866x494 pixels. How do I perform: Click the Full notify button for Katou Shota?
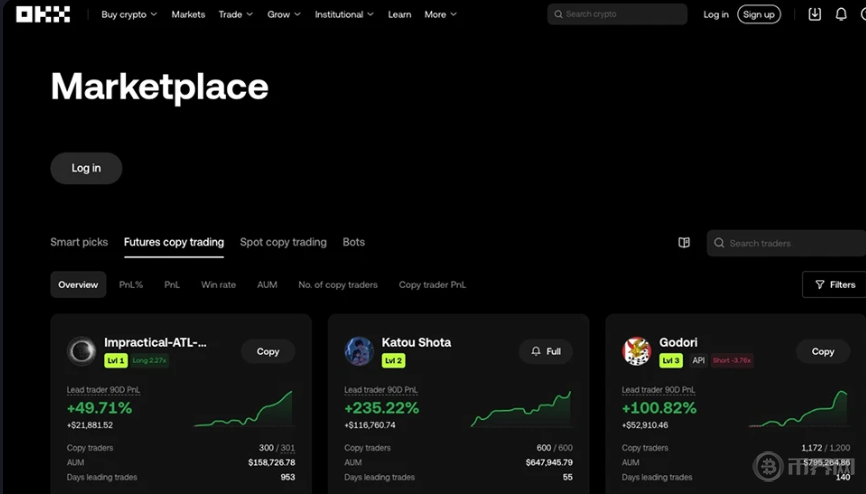pos(546,351)
